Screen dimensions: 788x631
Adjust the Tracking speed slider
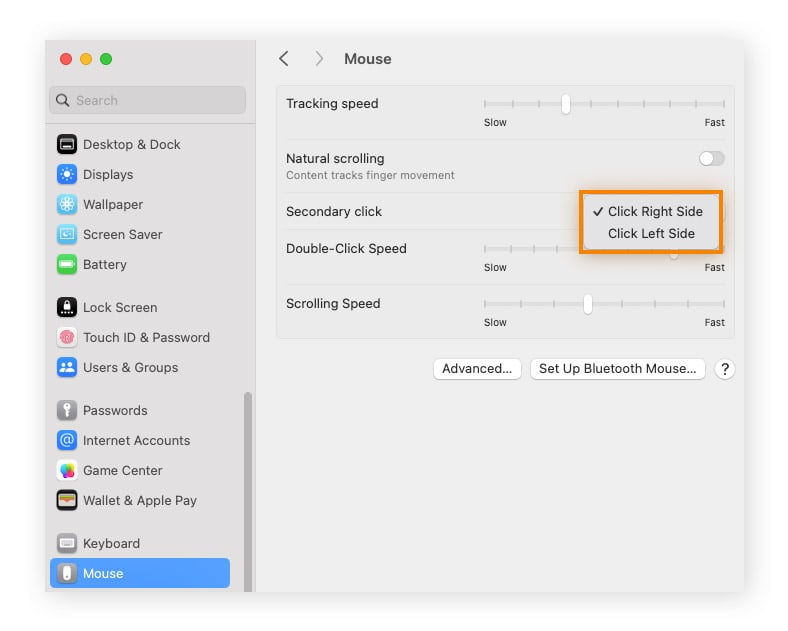[566, 104]
